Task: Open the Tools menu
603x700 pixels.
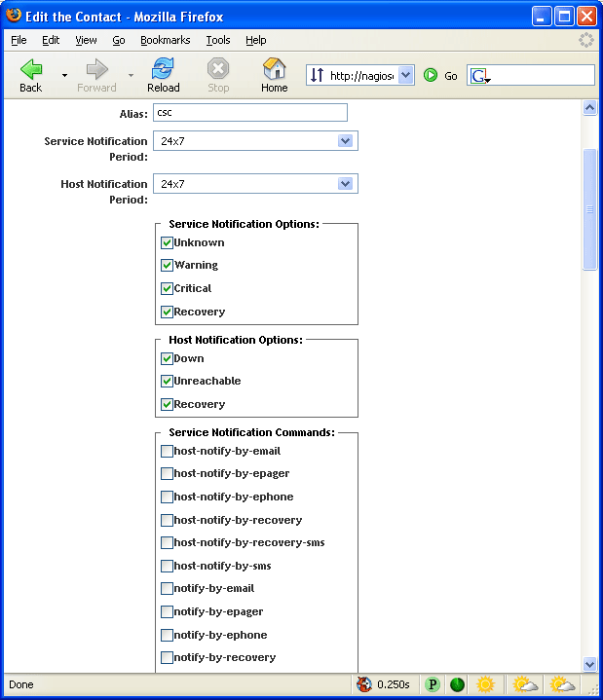Action: point(218,40)
